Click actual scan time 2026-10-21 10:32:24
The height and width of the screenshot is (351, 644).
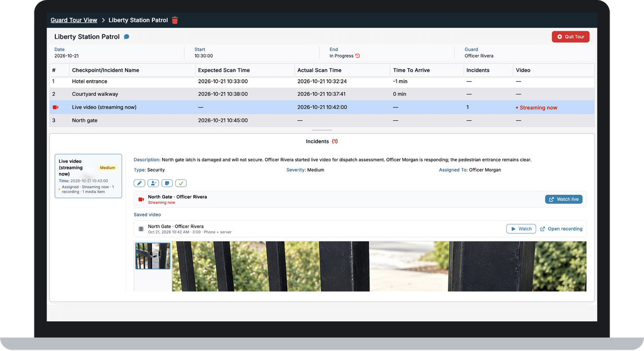pos(322,81)
